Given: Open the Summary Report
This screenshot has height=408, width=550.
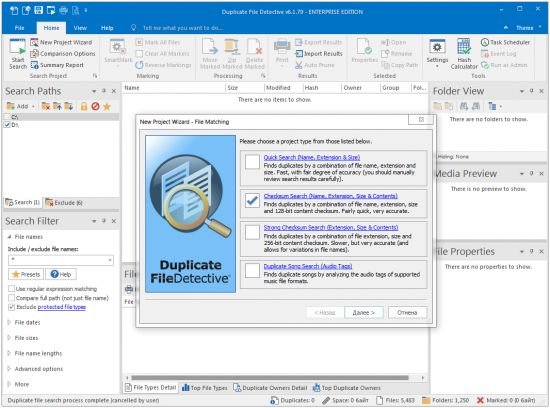Looking at the screenshot, I should point(57,65).
